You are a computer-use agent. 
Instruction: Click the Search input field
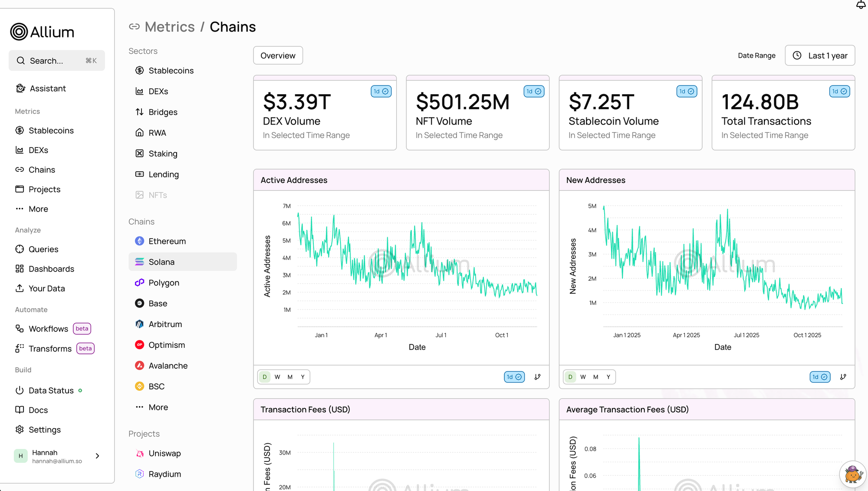coord(56,61)
